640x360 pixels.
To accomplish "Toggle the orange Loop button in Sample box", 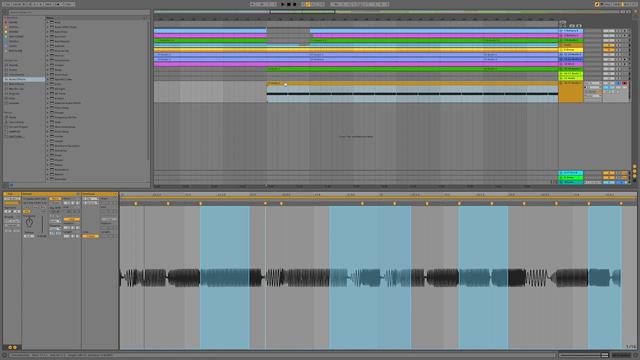I will pos(71,220).
